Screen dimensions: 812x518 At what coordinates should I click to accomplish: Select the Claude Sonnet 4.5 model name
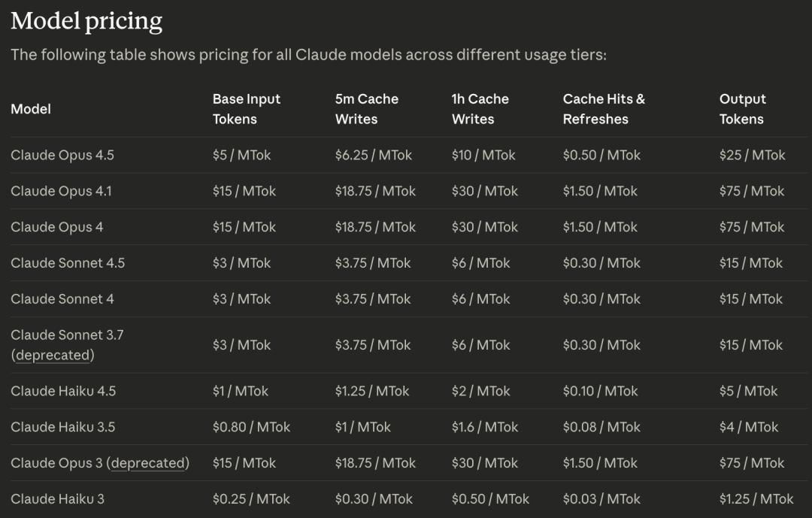(x=68, y=263)
